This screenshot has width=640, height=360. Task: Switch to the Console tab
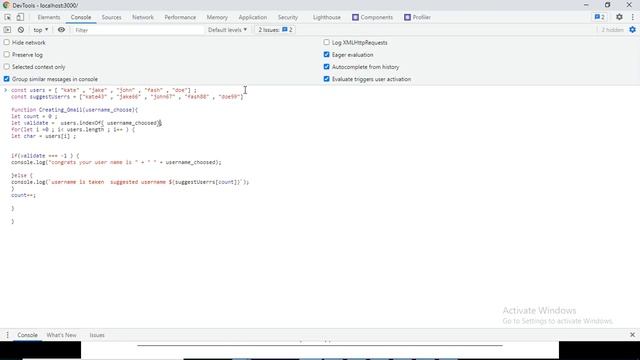pos(81,17)
